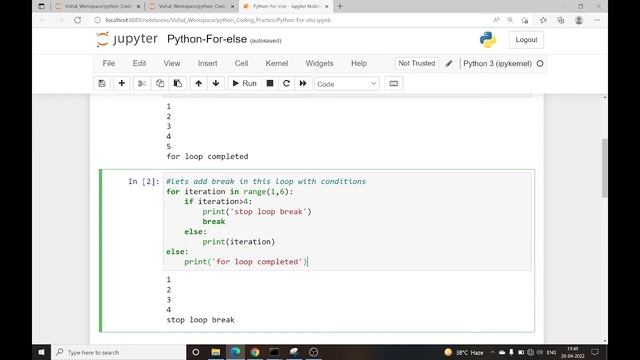The image size is (640, 360).
Task: Click the browser zoom magnifier icon
Action: [x=510, y=20]
